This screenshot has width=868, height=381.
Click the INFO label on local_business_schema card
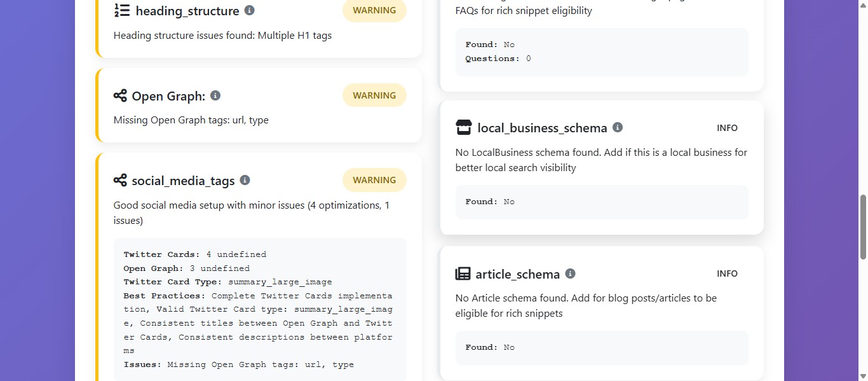tap(727, 127)
